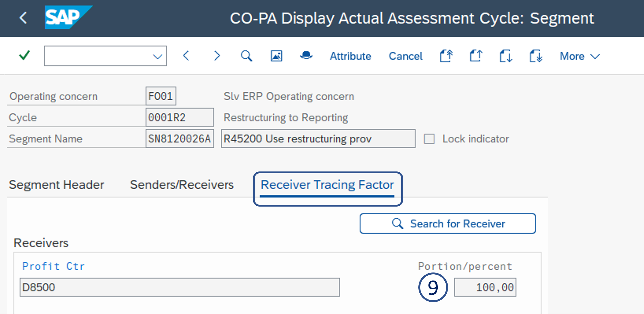Jump to first segment icon

446,56
